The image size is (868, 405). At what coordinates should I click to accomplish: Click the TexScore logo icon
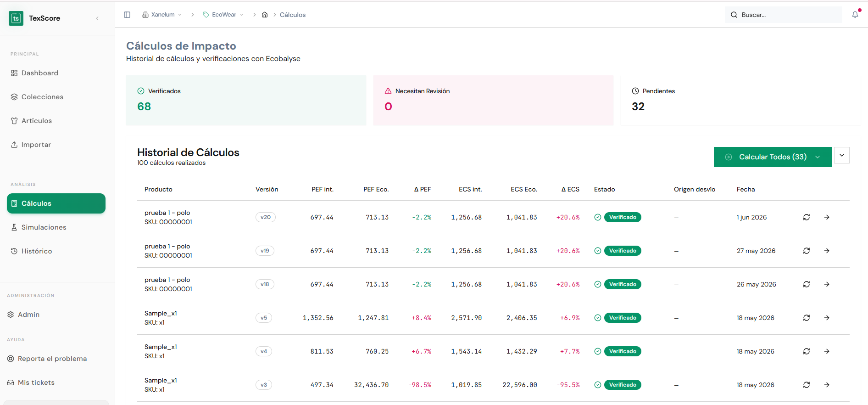tap(16, 18)
